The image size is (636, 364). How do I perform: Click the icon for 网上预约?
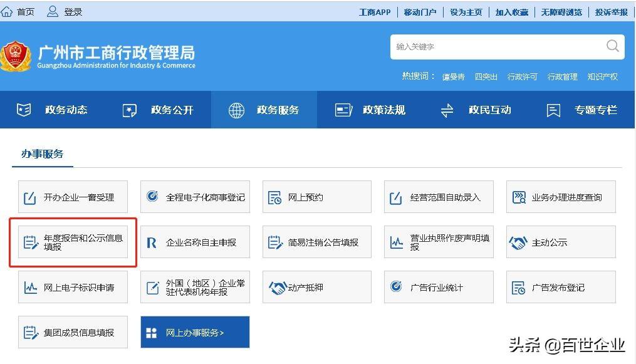pos(274,197)
